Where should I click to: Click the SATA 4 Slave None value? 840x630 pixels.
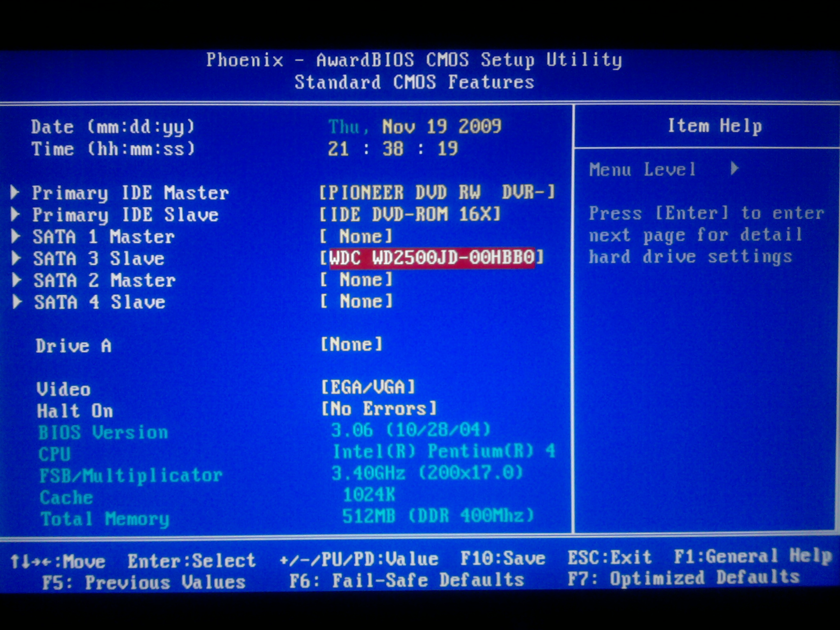pyautogui.click(x=357, y=301)
